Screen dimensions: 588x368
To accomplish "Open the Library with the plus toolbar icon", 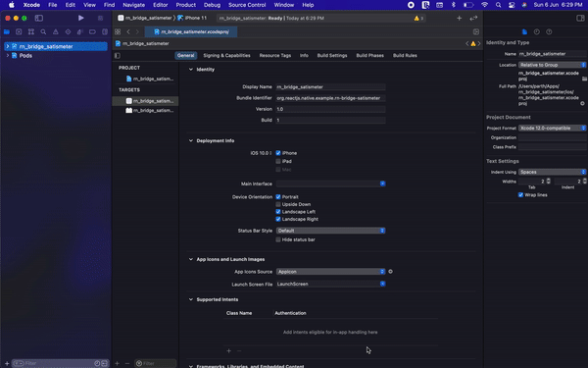I will pyautogui.click(x=459, y=18).
